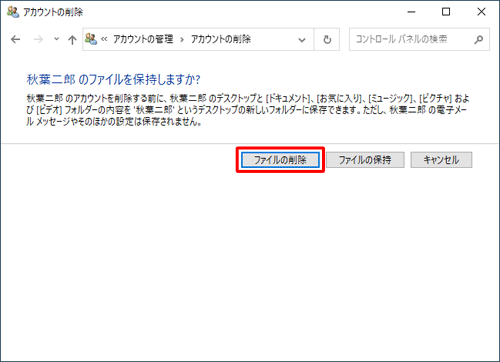Click the キャンセル button
The height and width of the screenshot is (362, 500).
point(441,160)
